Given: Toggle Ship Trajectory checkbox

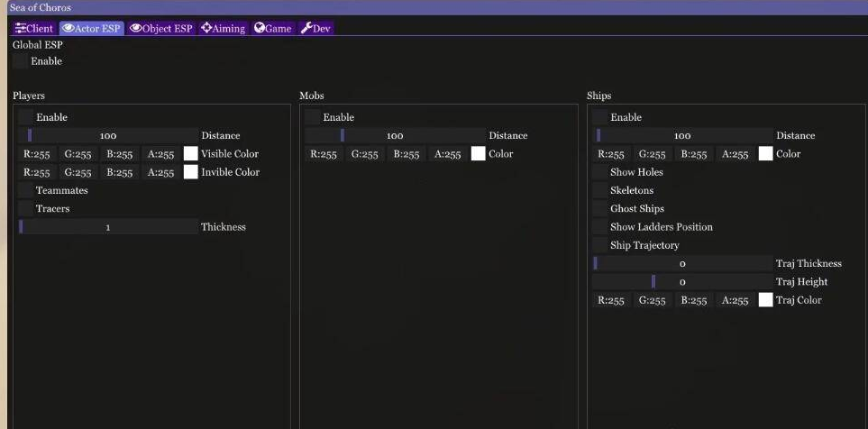Looking at the screenshot, I should tap(599, 245).
